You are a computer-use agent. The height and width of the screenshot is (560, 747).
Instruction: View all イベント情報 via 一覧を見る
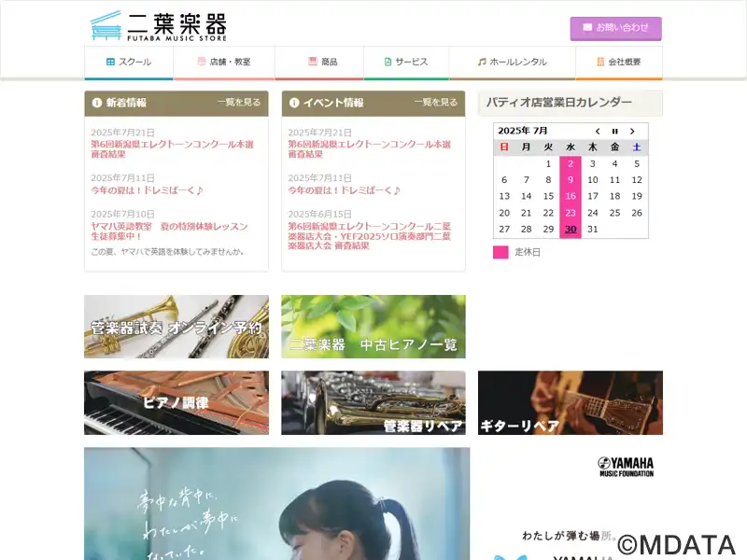pyautogui.click(x=435, y=103)
